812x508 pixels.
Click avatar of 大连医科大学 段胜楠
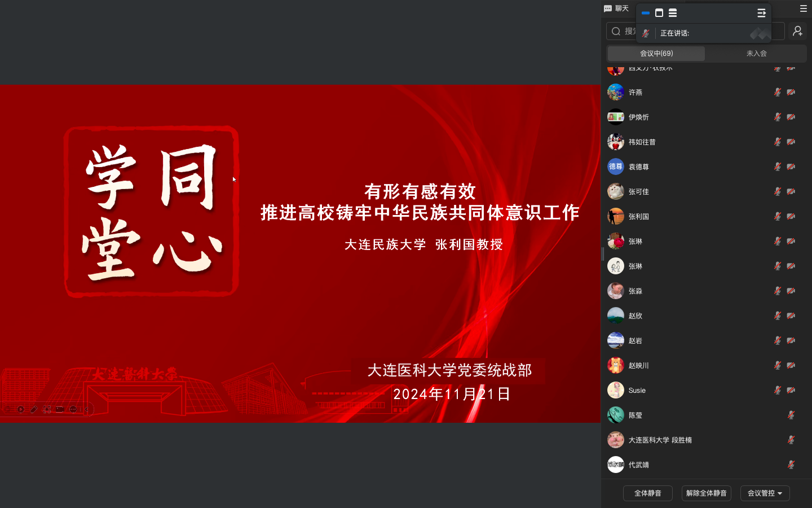(x=616, y=440)
